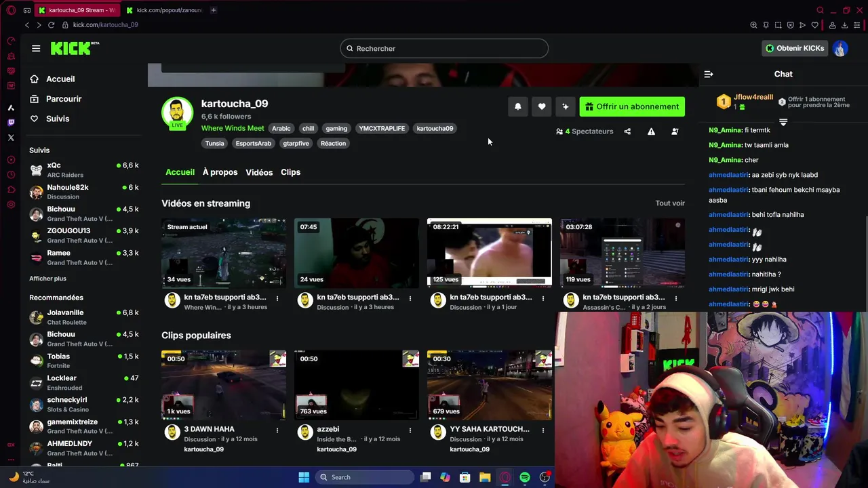
Task: Switch to Clips tab
Action: 290,172
